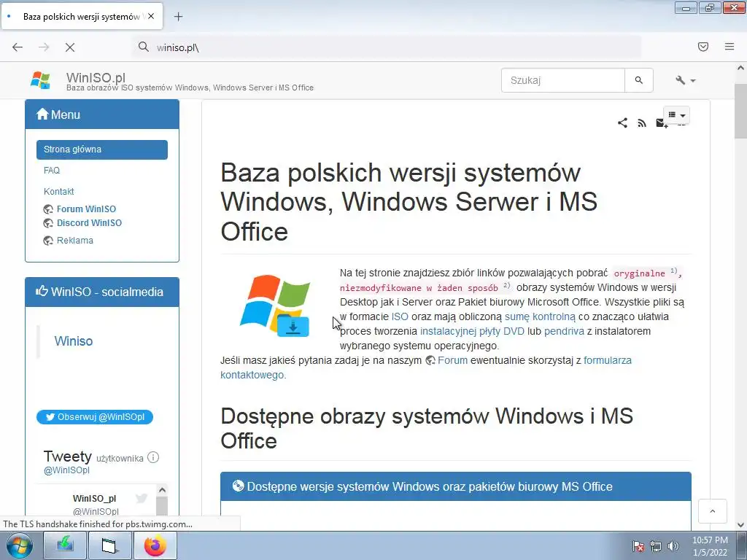
Task: Open the RSS feed icon
Action: 642,123
